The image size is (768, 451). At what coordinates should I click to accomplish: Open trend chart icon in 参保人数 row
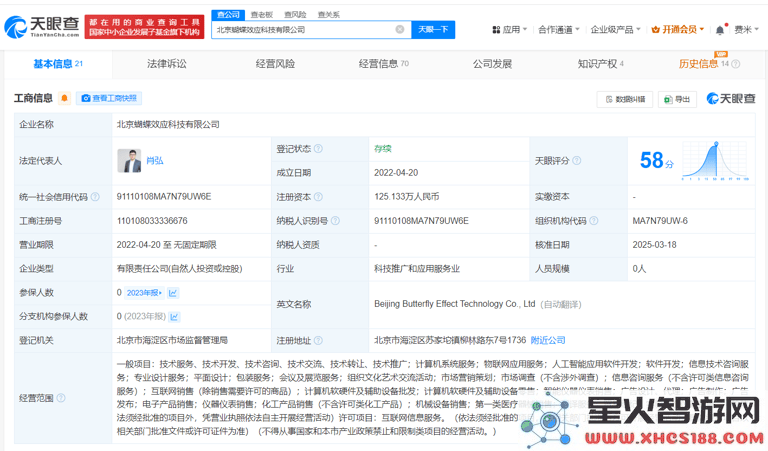173,293
